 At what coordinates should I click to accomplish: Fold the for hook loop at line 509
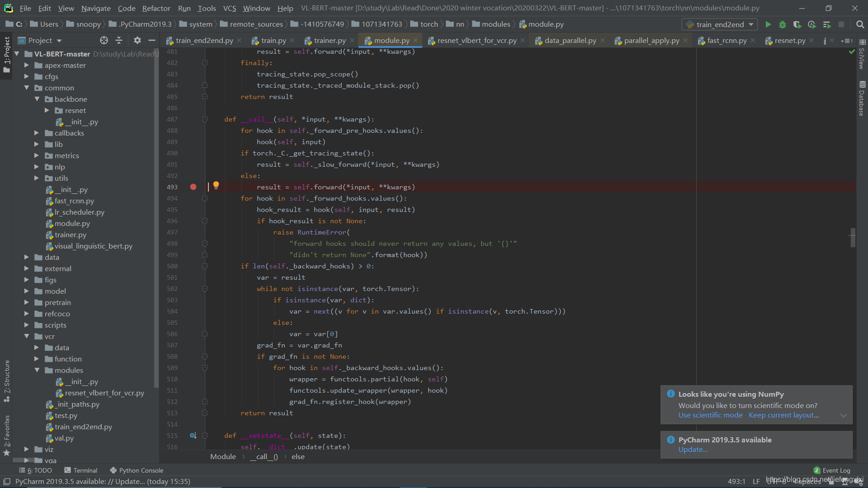pos(205,368)
